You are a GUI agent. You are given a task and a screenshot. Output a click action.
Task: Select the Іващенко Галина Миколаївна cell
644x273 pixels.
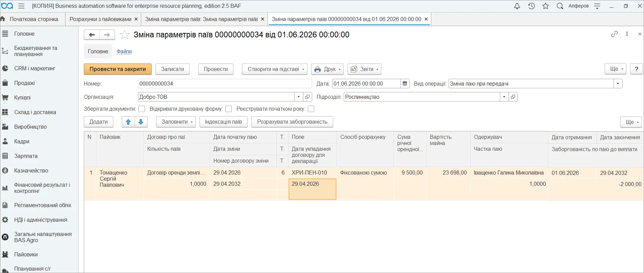pyautogui.click(x=509, y=173)
